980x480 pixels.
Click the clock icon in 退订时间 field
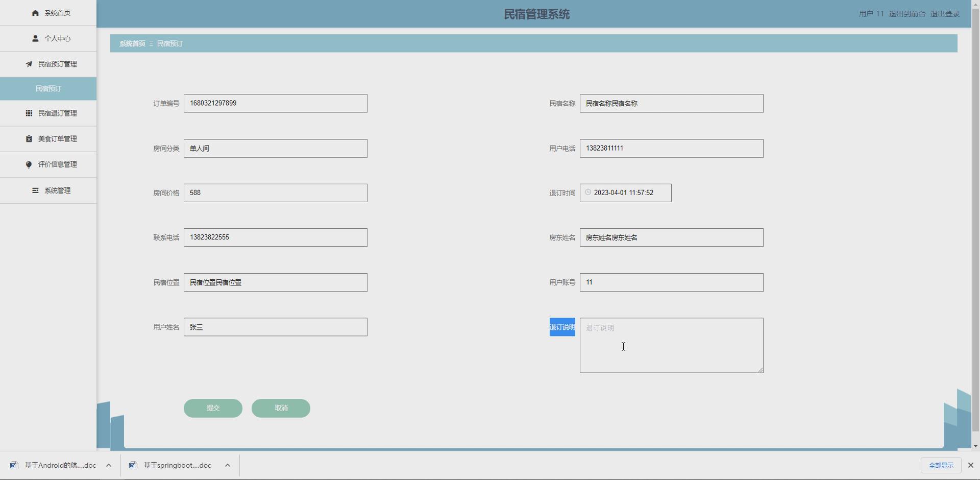588,193
